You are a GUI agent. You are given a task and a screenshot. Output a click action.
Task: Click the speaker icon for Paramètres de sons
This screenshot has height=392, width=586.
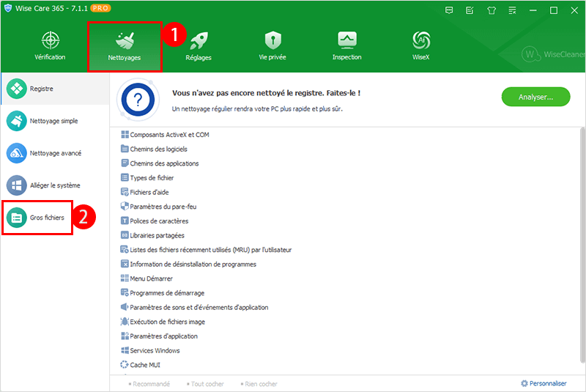[125, 307]
